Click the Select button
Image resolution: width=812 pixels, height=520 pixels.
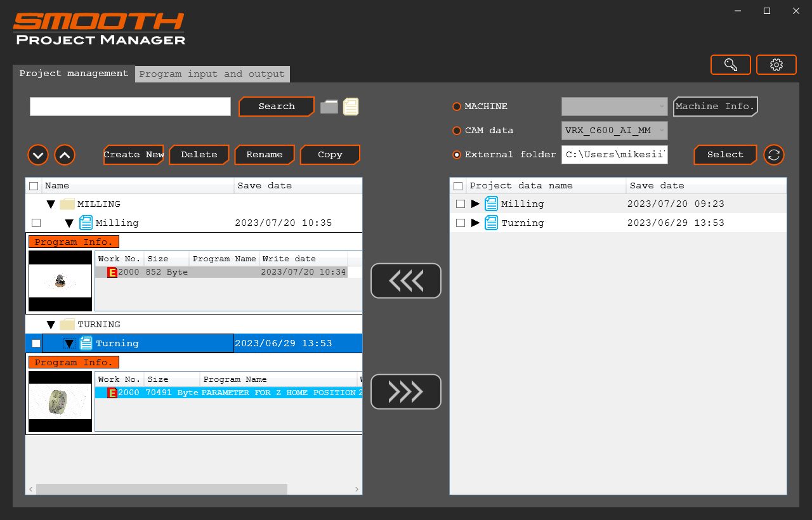(725, 155)
